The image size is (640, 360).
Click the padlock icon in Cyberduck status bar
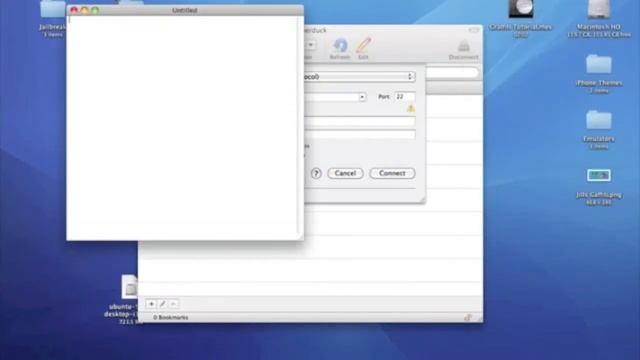point(468,317)
